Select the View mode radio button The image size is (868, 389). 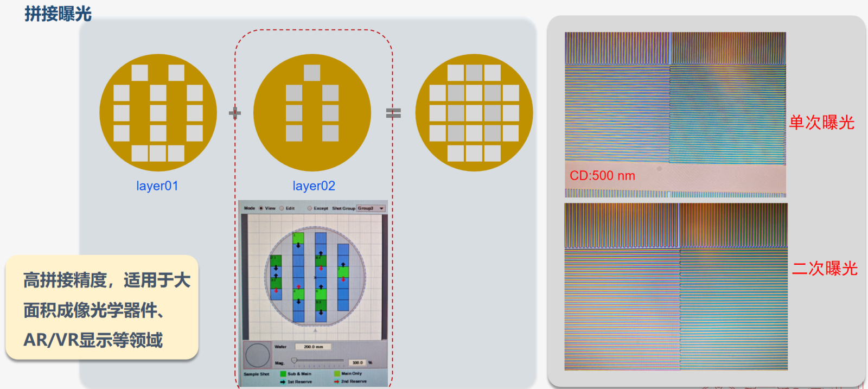261,208
